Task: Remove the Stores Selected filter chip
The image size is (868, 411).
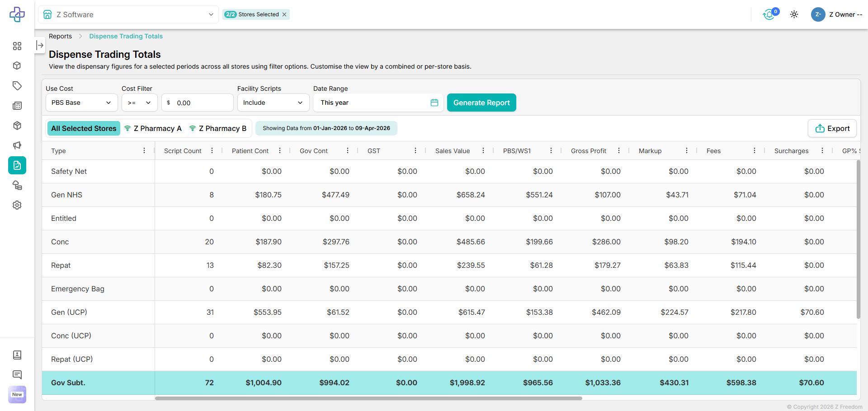Action: (x=284, y=14)
